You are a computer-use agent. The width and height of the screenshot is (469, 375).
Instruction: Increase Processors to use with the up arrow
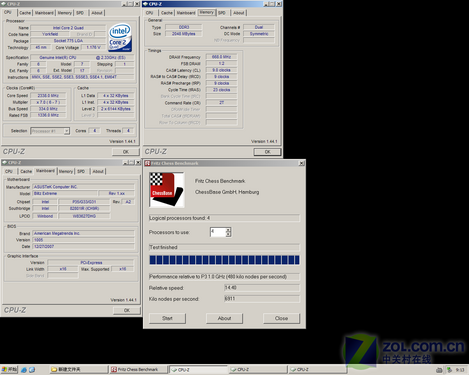pyautogui.click(x=228, y=230)
